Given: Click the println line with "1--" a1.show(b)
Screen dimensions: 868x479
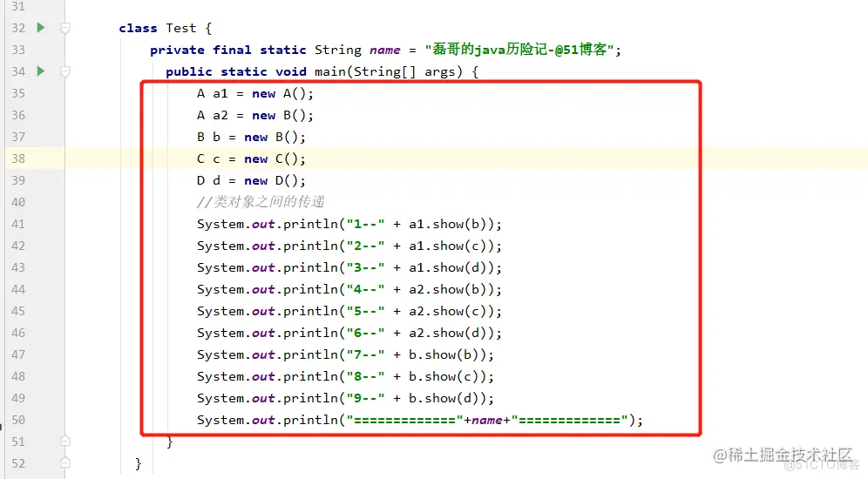Looking at the screenshot, I should pos(349,224).
